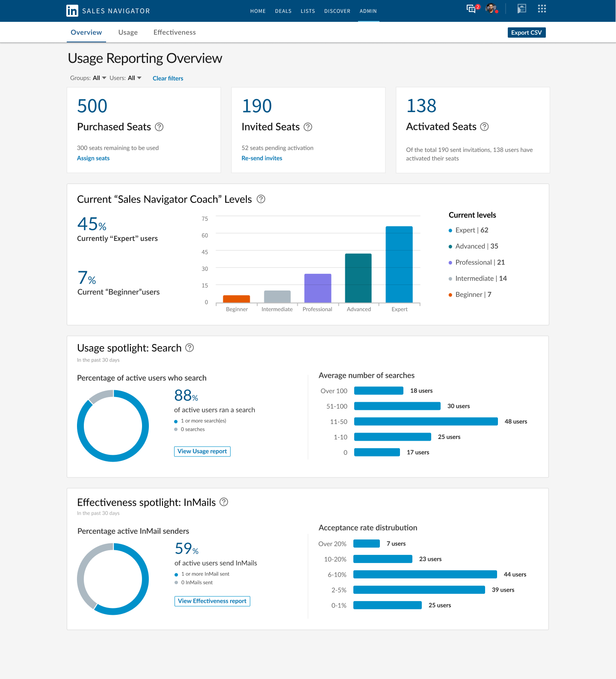This screenshot has width=616, height=679.
Task: Click the Expert bar in the levels chart
Action: click(x=399, y=264)
